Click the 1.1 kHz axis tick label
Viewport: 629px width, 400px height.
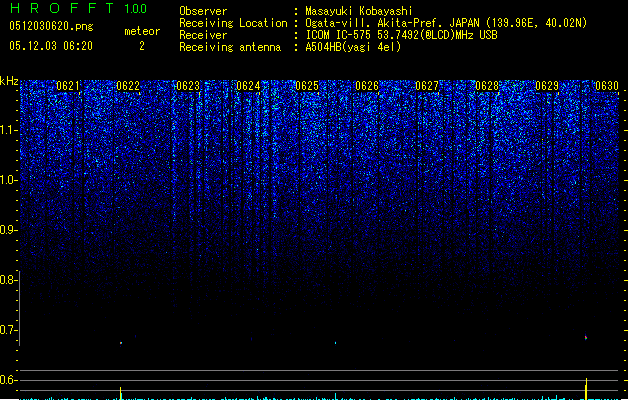click(x=9, y=130)
